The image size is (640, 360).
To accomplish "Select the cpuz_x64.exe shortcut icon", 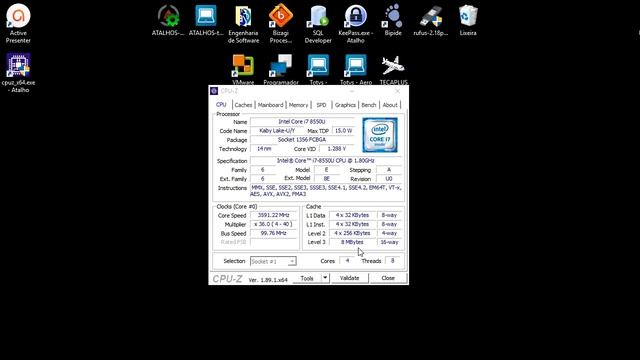I will coord(18,73).
